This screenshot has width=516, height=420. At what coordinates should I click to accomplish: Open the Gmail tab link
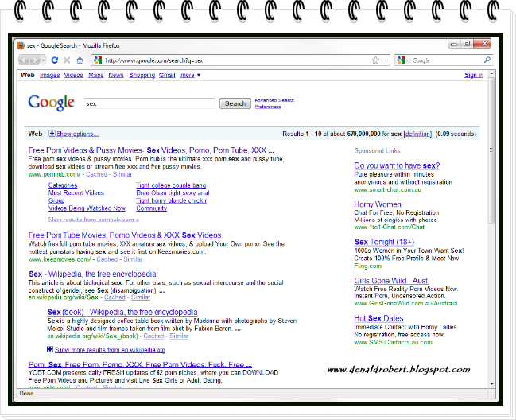coord(167,75)
